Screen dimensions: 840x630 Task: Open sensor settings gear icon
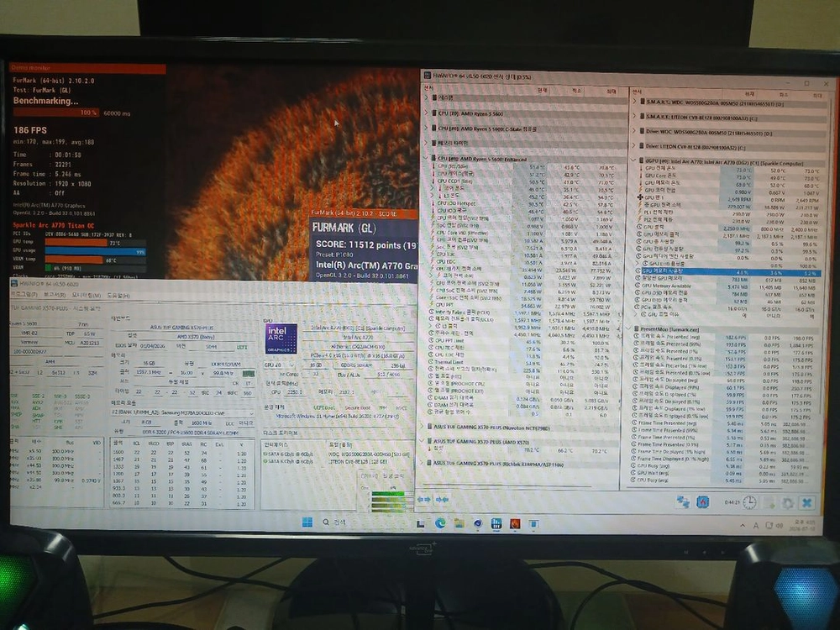[788, 503]
